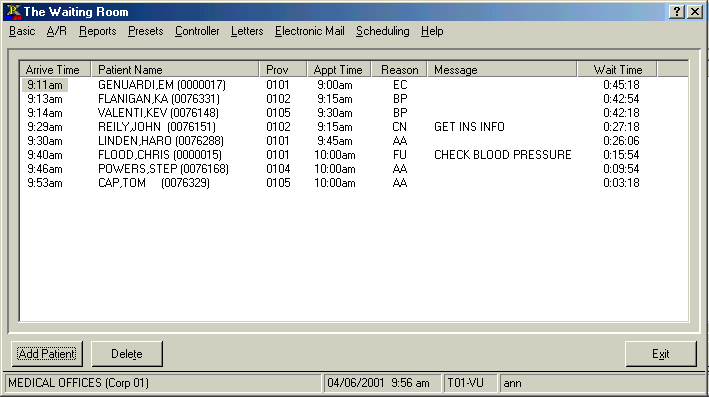Click wait time 0:27:18

pyautogui.click(x=621, y=127)
